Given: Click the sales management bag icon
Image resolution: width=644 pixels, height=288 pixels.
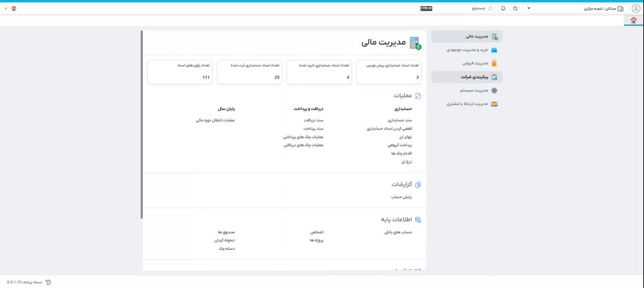Looking at the screenshot, I should [494, 63].
